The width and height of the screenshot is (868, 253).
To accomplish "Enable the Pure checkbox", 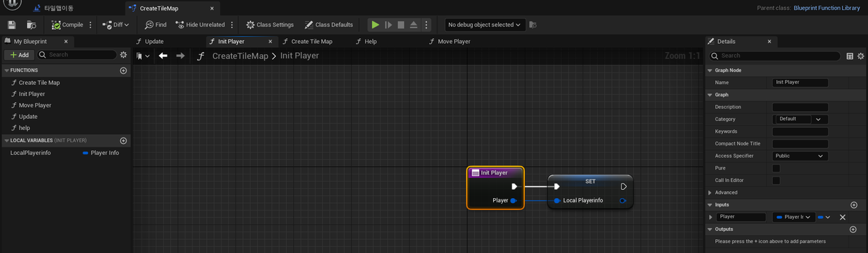I will click(776, 168).
